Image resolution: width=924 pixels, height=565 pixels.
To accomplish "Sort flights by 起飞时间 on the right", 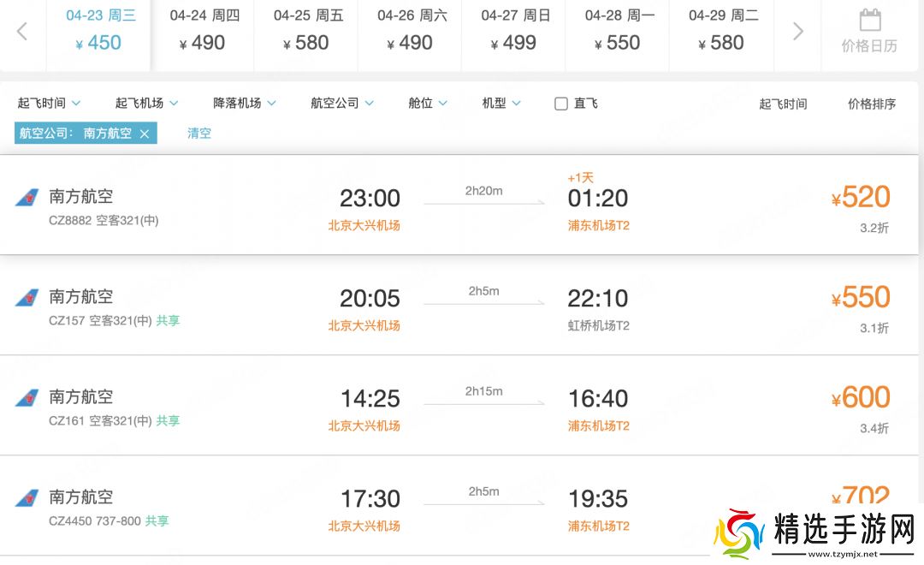I will (x=783, y=104).
